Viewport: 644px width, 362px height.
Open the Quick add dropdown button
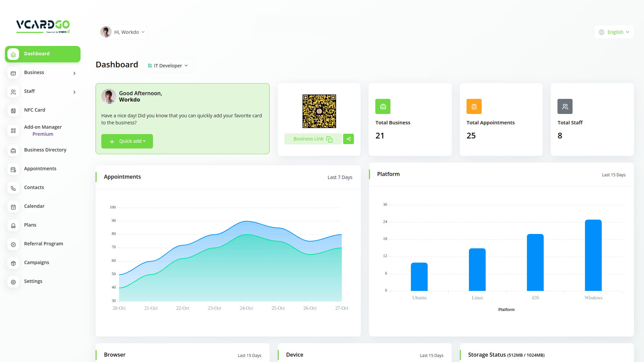click(x=127, y=141)
